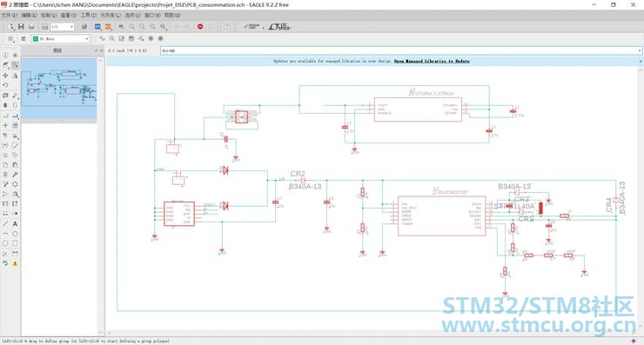Expand the command line history dropdown

point(639,50)
